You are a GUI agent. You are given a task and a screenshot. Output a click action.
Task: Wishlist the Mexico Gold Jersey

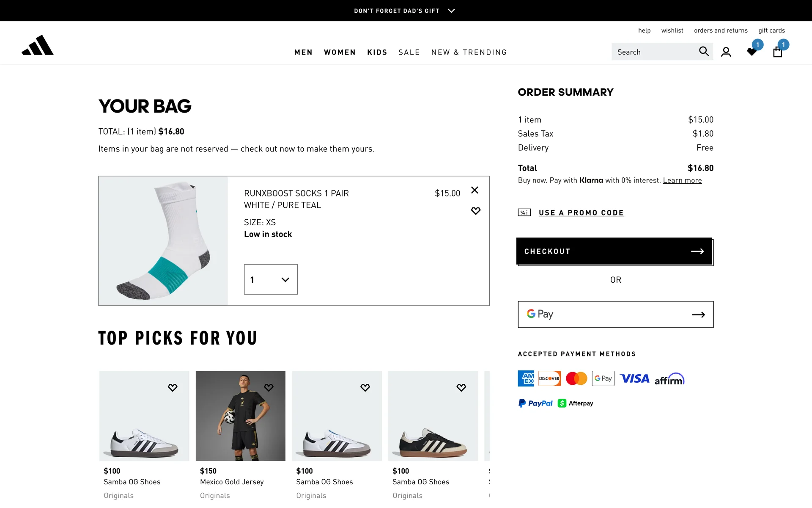(269, 387)
